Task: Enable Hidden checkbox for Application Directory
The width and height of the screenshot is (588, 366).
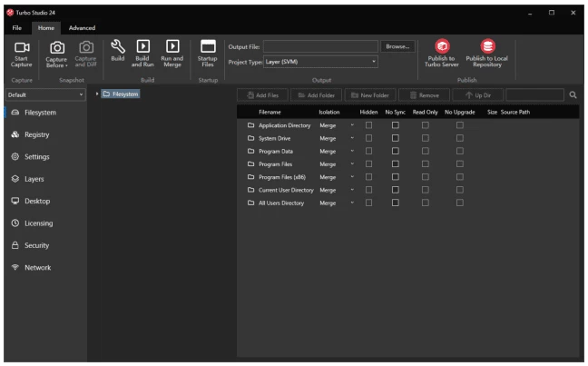Action: point(368,124)
